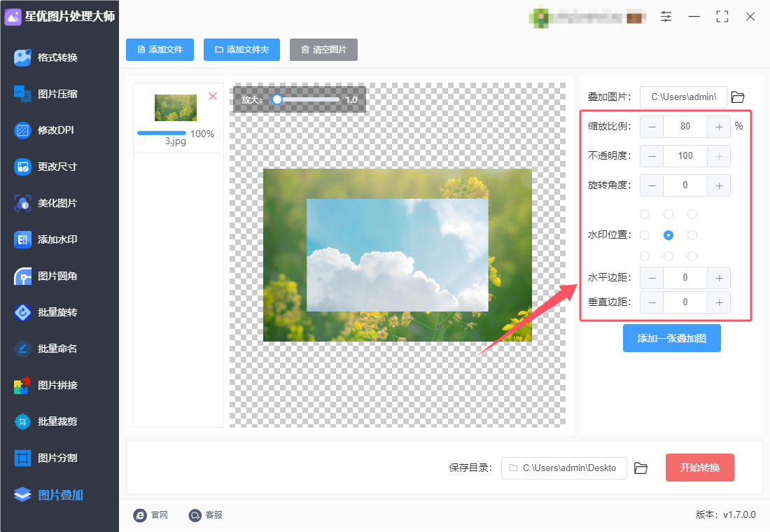The height and width of the screenshot is (532, 770).
Task: Open the 官网 website icon
Action: click(x=140, y=514)
